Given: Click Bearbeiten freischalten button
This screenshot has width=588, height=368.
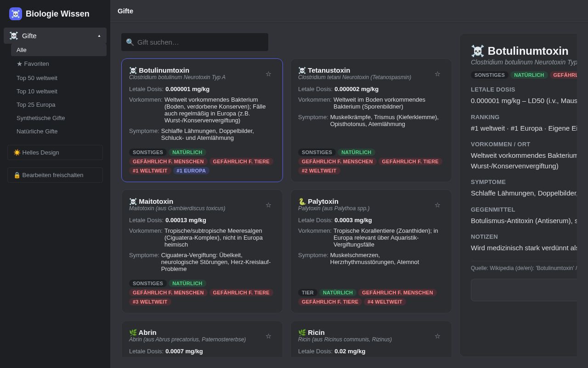Looking at the screenshot, I should tap(55, 175).
